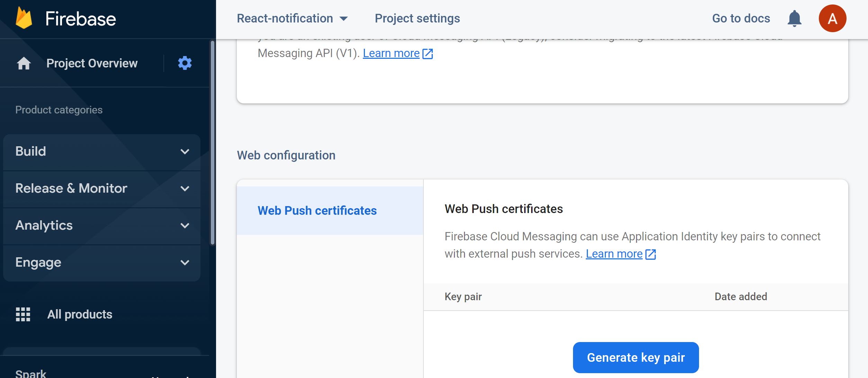The height and width of the screenshot is (378, 868).
Task: Open project settings gear icon
Action: click(x=185, y=63)
